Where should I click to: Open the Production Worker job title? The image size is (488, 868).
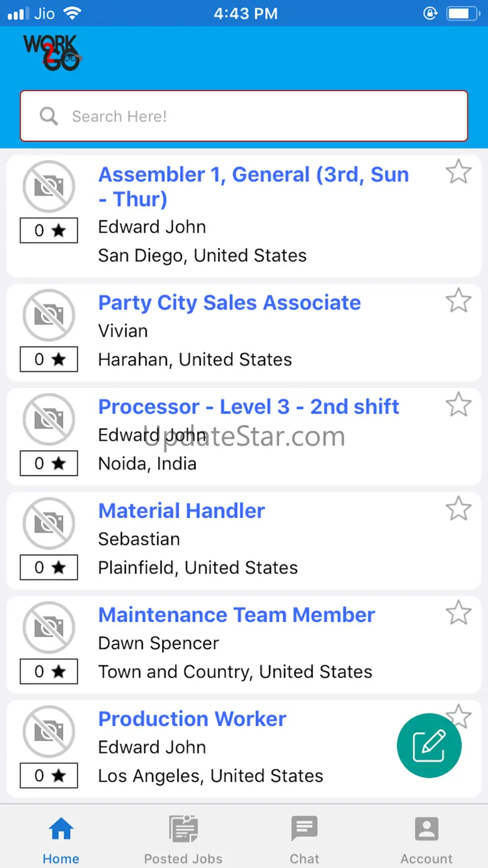(x=192, y=719)
